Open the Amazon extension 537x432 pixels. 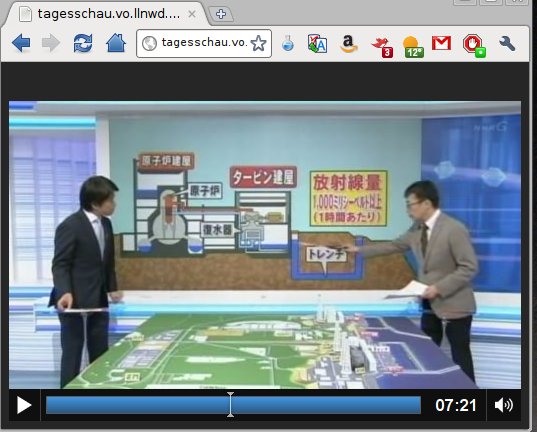tap(349, 44)
